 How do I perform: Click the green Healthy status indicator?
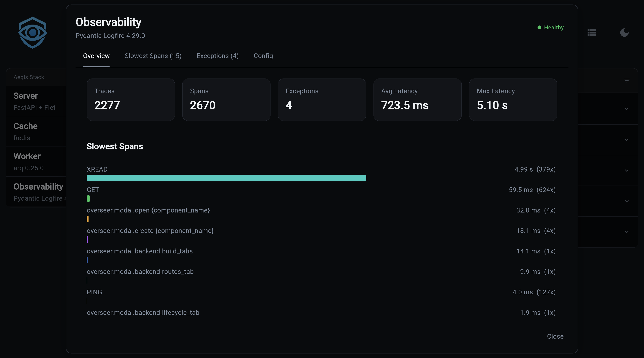tap(550, 28)
